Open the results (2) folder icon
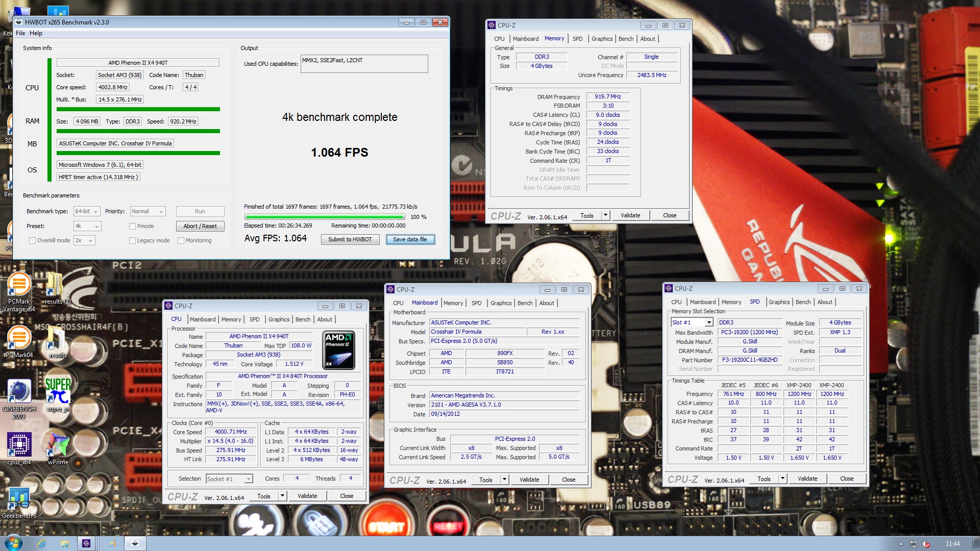 pos(56,288)
